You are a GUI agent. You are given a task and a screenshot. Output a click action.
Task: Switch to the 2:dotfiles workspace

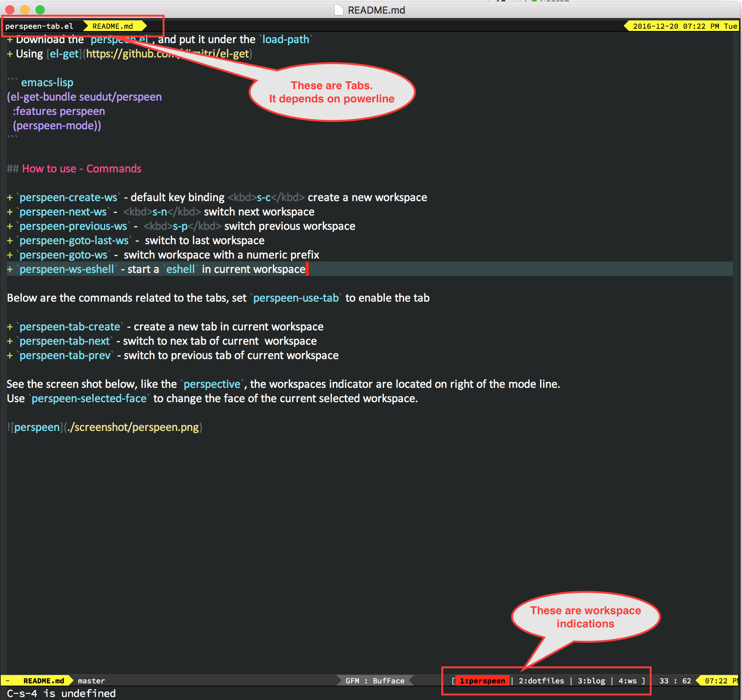(541, 681)
